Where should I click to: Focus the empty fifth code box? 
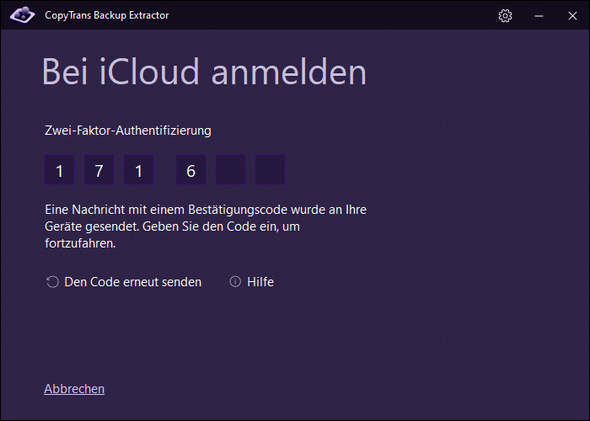230,170
